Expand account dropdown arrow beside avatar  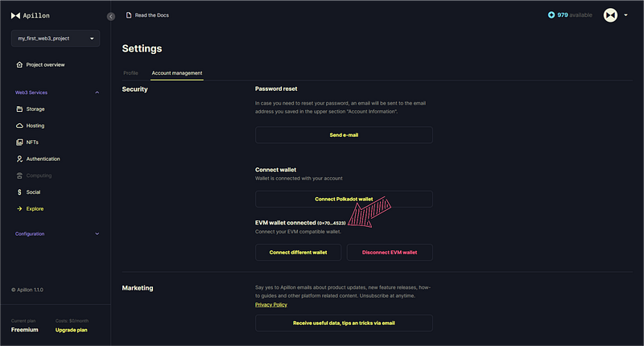tap(625, 15)
